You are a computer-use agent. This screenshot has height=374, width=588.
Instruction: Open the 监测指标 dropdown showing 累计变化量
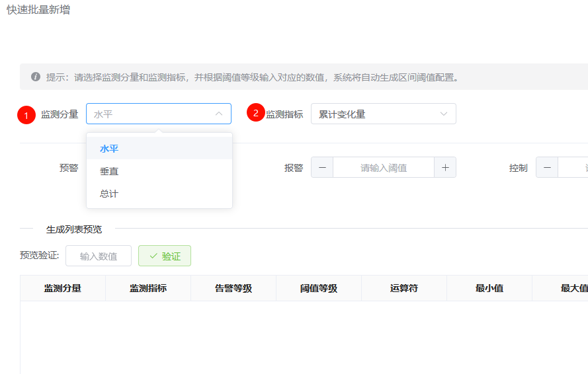pos(383,114)
